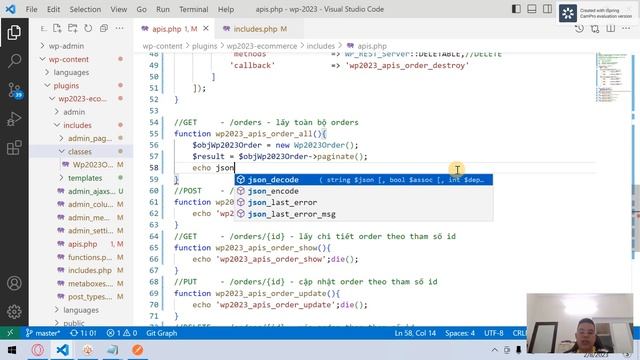Screen dimensions: 640x360
Task: Open the Terminal menu
Action: tap(194, 9)
